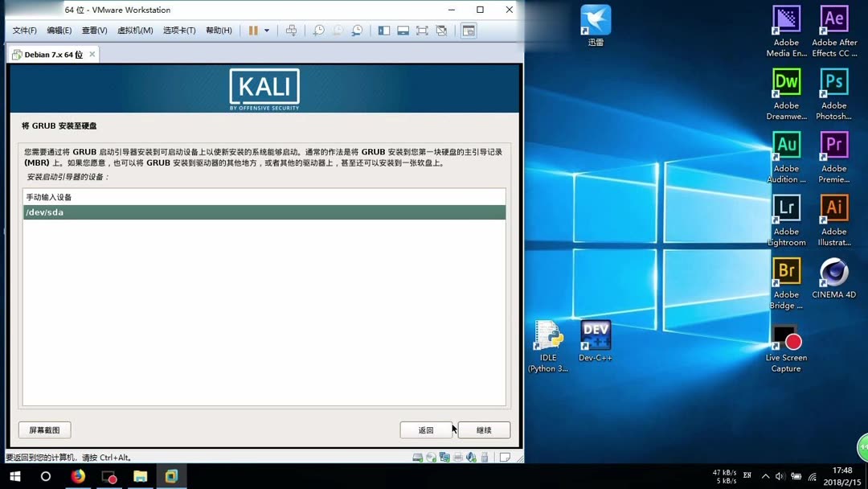Click the hard disk device status icon
The image size is (868, 489).
tap(417, 457)
